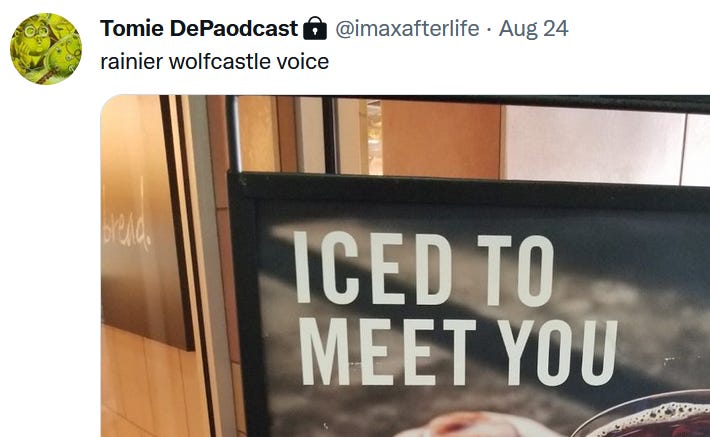Open the tweet permalink via Aug 24
The width and height of the screenshot is (710, 437).
tap(533, 29)
